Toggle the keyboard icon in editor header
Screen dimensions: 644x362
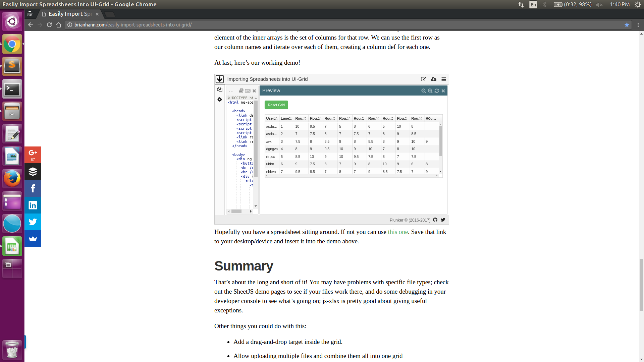pos(248,91)
